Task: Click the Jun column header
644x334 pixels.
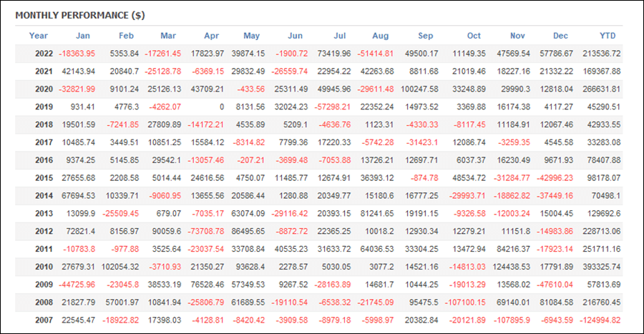Action: [294, 36]
